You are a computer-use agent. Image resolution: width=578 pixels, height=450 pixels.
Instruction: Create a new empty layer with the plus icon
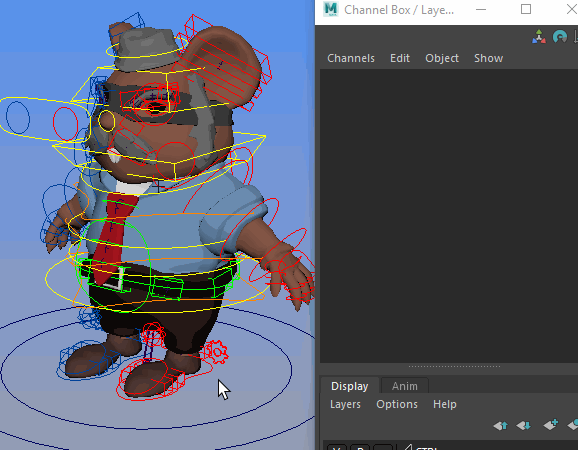click(551, 425)
